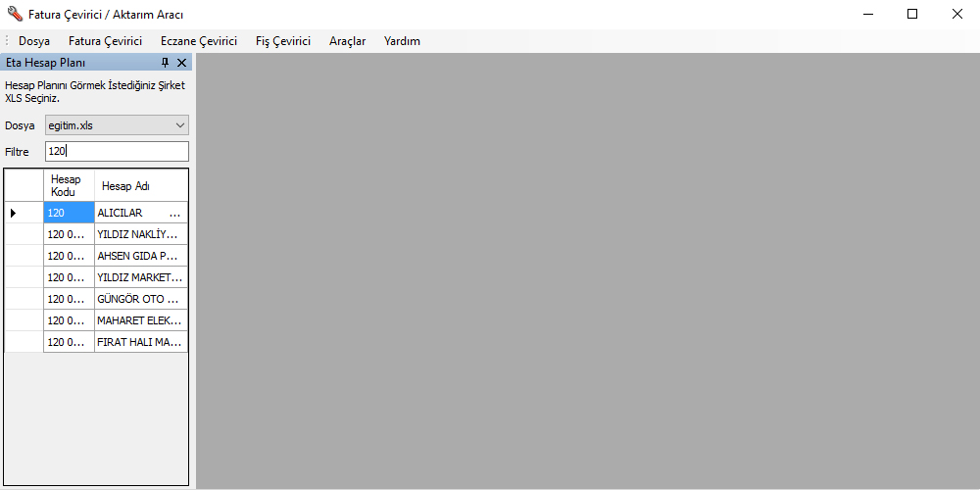Screen dimensions: 980x490
Task: Click into the Filtre input field
Action: [x=117, y=151]
